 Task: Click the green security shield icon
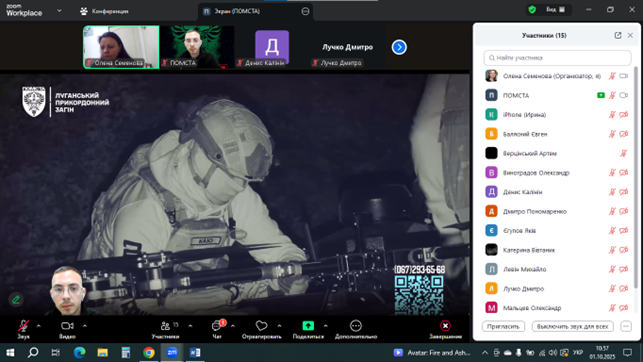tap(532, 9)
